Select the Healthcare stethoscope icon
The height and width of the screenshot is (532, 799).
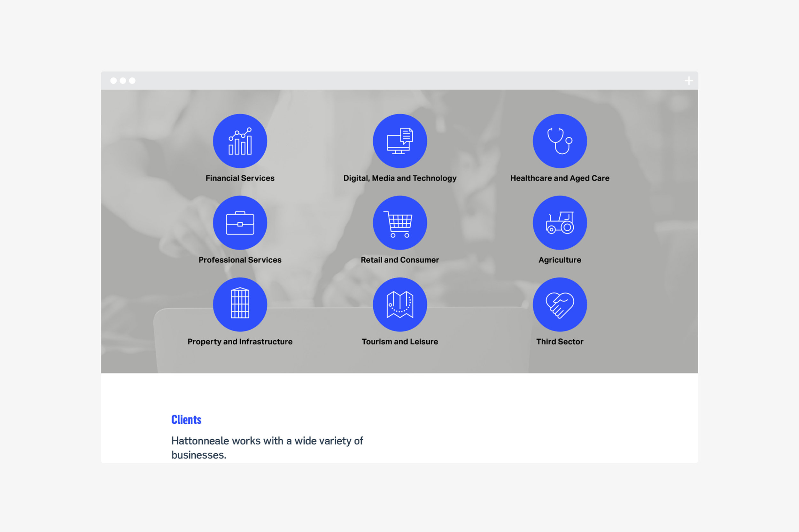pos(560,141)
